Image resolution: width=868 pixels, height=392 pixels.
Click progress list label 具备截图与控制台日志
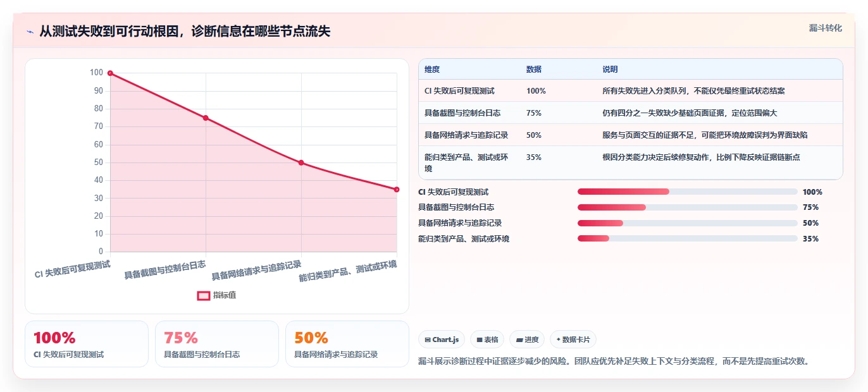click(456, 207)
